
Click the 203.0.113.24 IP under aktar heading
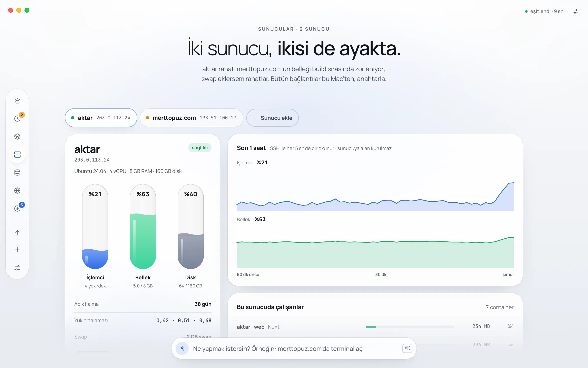pyautogui.click(x=92, y=160)
